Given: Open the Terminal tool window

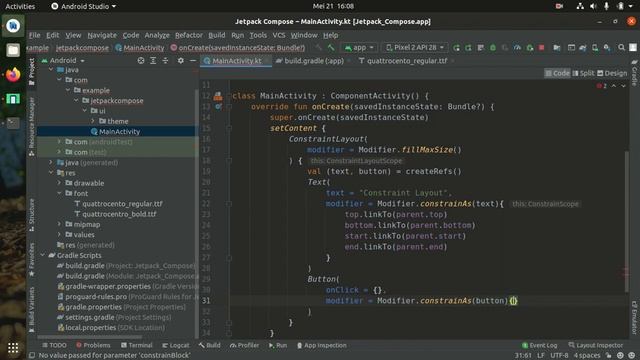Looking at the screenshot, I should [136, 345].
